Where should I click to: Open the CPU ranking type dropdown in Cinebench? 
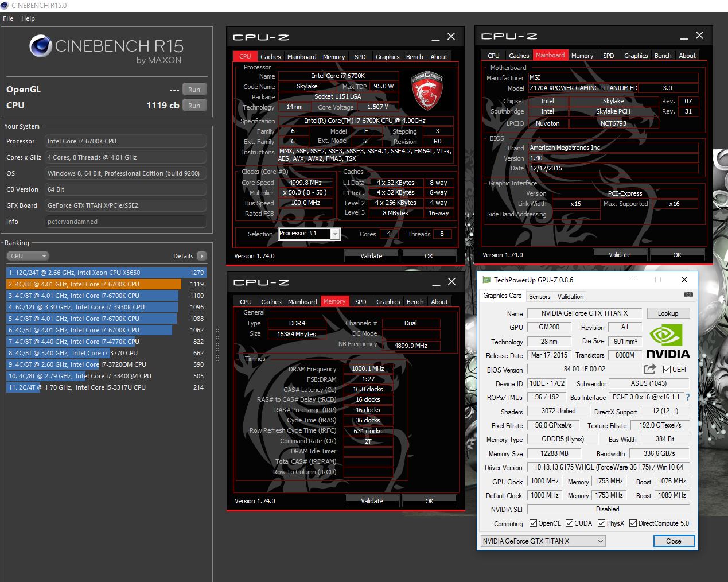tap(28, 256)
